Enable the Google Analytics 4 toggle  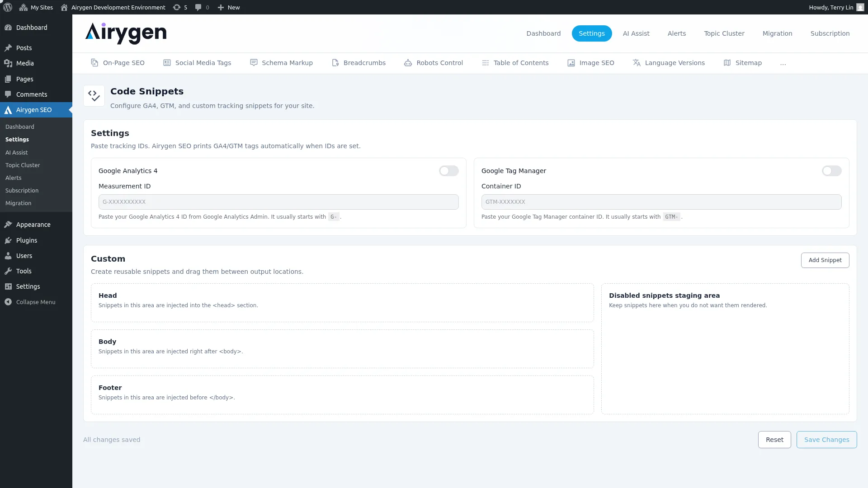pos(449,171)
